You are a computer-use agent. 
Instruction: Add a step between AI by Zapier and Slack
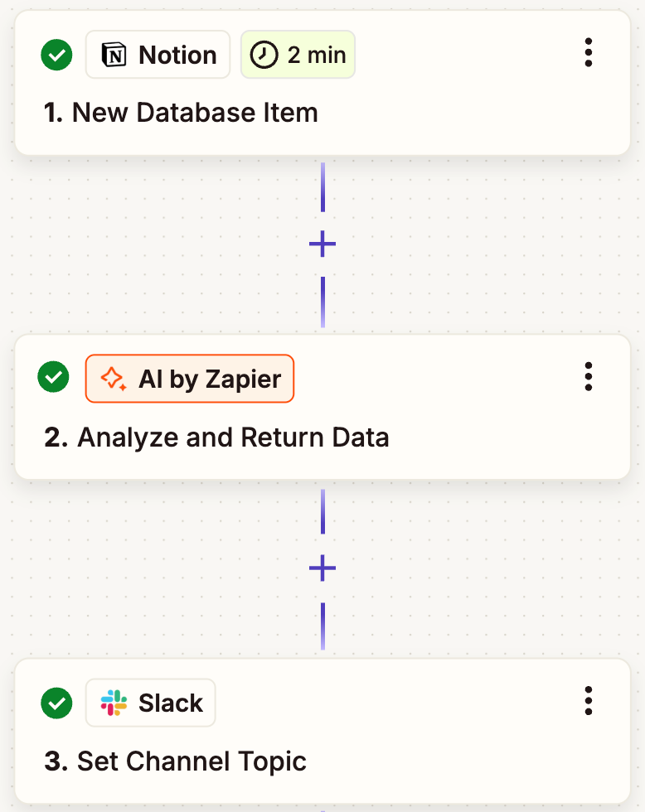point(322,568)
